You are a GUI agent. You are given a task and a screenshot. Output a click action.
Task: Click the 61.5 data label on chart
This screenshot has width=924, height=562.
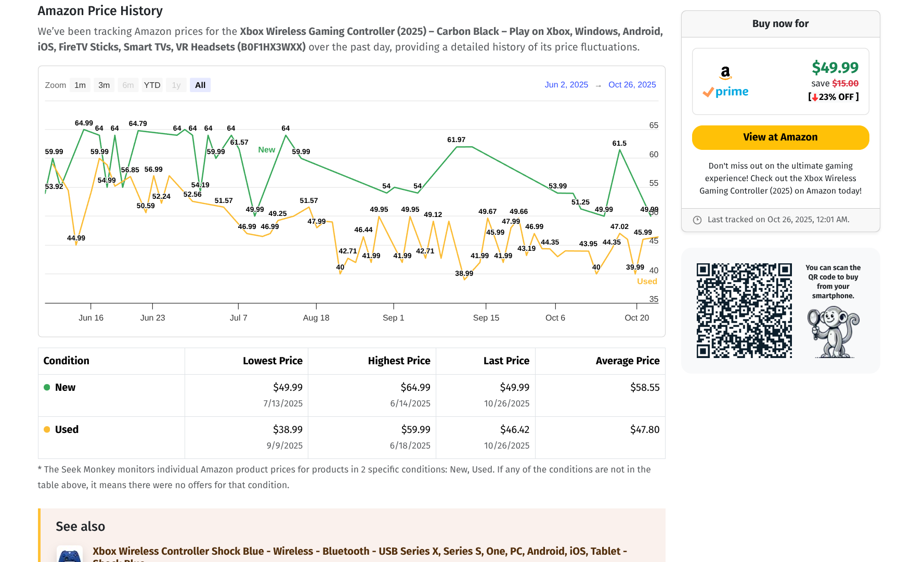[x=619, y=144]
